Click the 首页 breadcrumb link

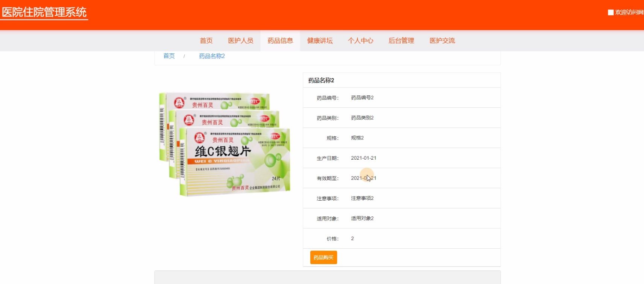[x=169, y=56]
